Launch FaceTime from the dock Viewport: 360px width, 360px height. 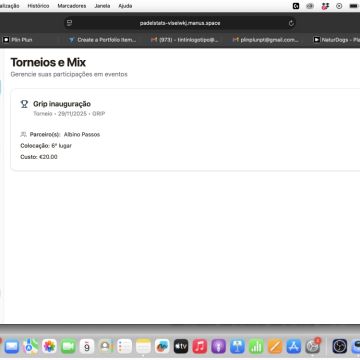[68, 346]
